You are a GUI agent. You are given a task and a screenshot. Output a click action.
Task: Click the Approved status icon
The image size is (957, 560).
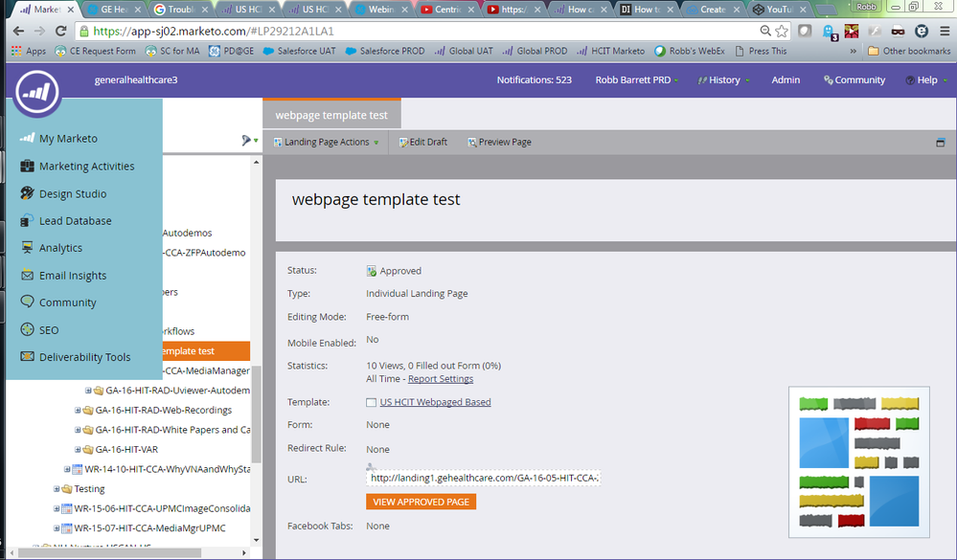(x=371, y=271)
